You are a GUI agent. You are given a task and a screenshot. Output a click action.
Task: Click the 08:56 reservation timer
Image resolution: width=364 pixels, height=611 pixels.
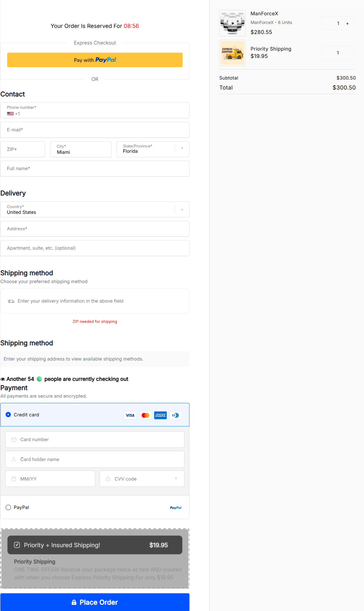131,26
